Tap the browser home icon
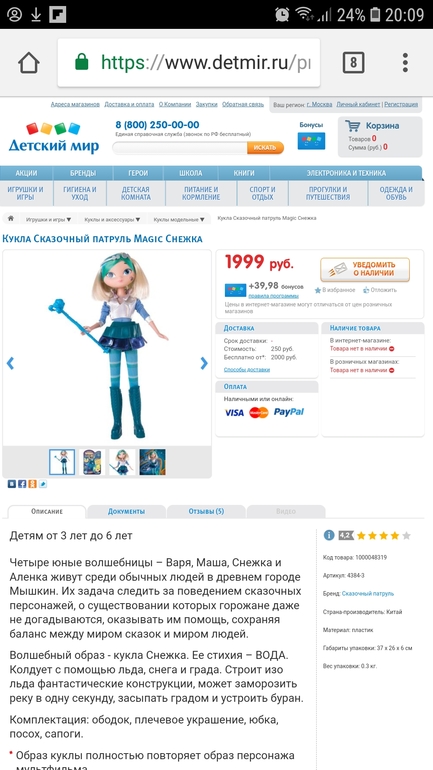 (x=28, y=63)
